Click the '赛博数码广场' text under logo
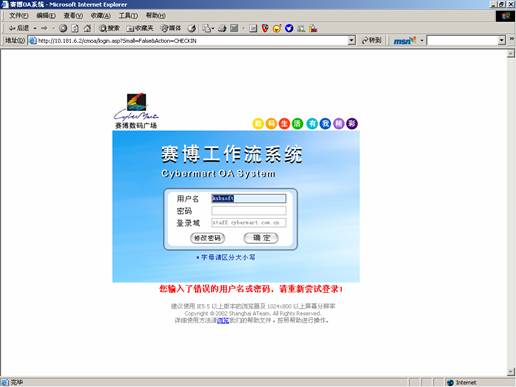Screen dimensions: 516x387 tap(136, 126)
